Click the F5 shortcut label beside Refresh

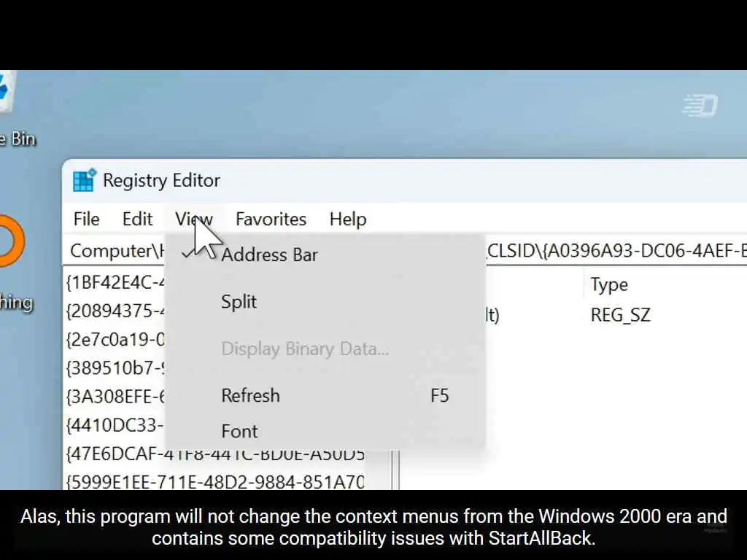[x=439, y=396]
